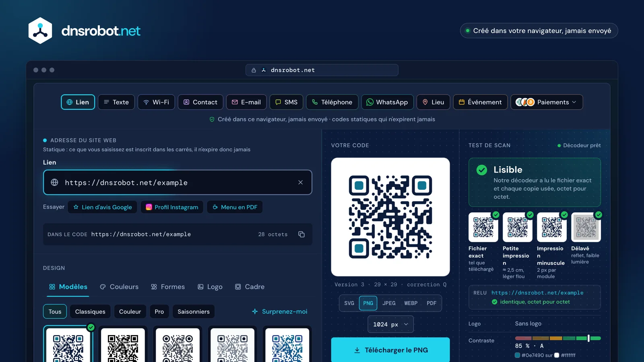Click Télécharger le PNG button
The height and width of the screenshot is (362, 644).
[390, 350]
